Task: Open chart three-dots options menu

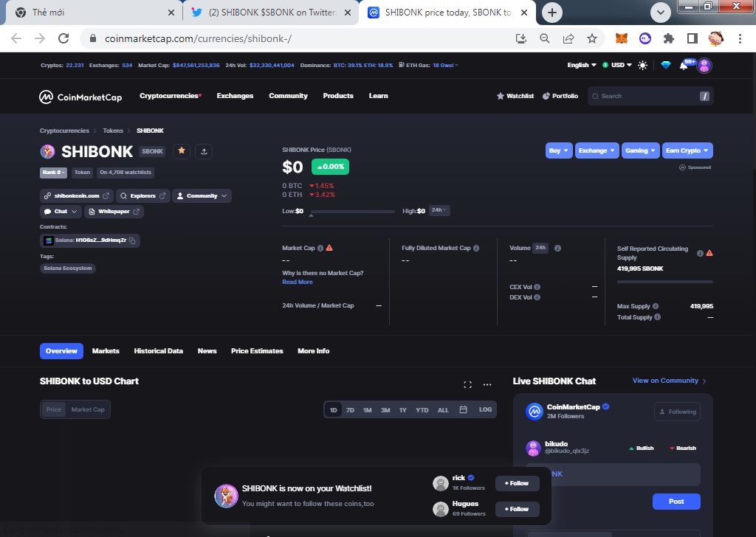Action: pos(487,384)
